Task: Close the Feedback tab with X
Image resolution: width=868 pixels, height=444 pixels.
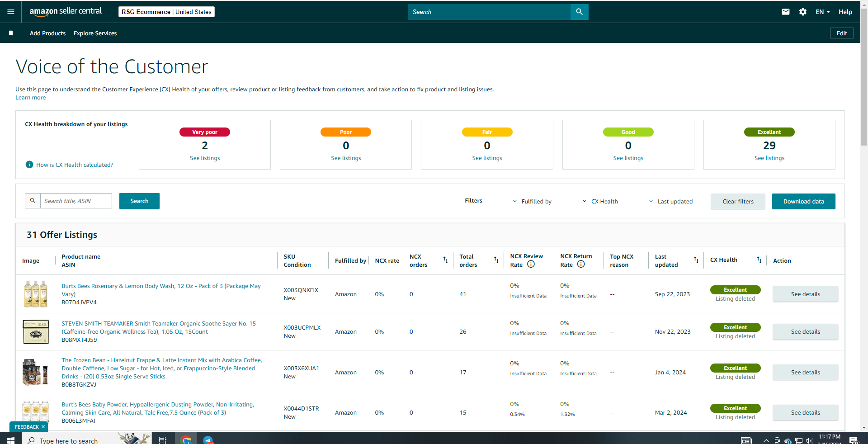Action: [43, 427]
